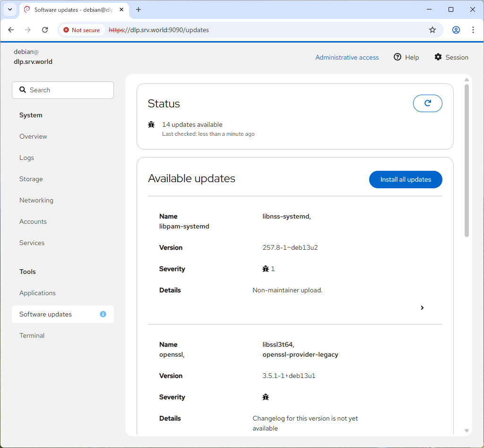Click the page vertical scrollbar thumb
484x448 pixels.
pyautogui.click(x=467, y=161)
